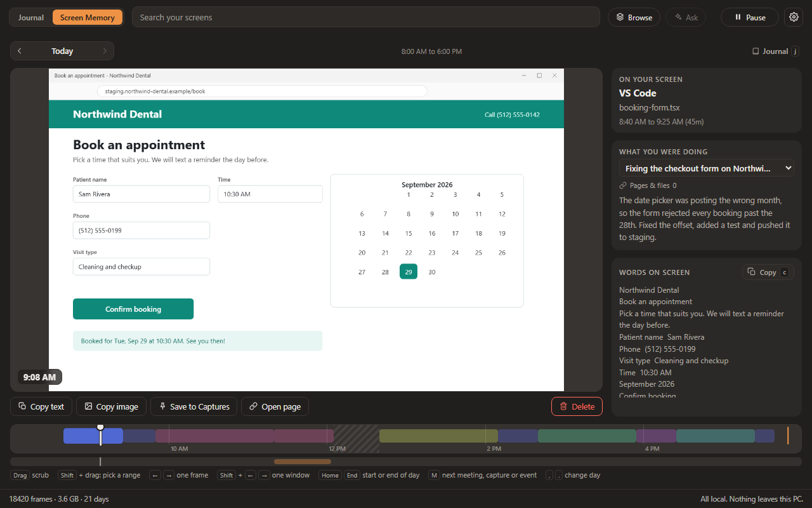The height and width of the screenshot is (508, 812).
Task: Click '8:40 AM to 9:25 AM (45m)' time range
Action: click(x=662, y=121)
